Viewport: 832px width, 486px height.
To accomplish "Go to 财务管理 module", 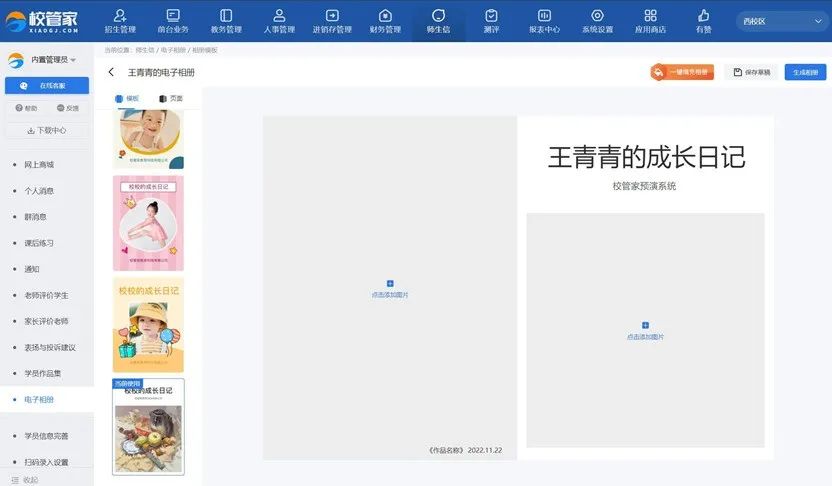I will click(385, 20).
